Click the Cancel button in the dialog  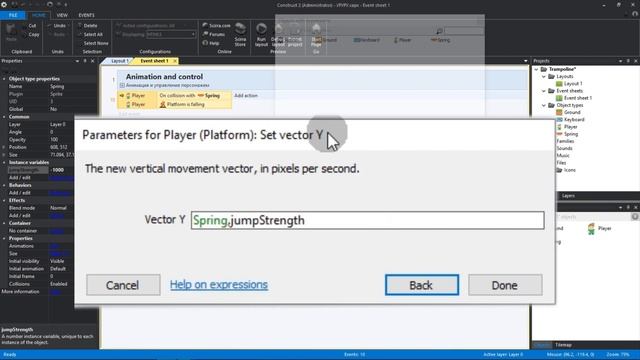123,285
